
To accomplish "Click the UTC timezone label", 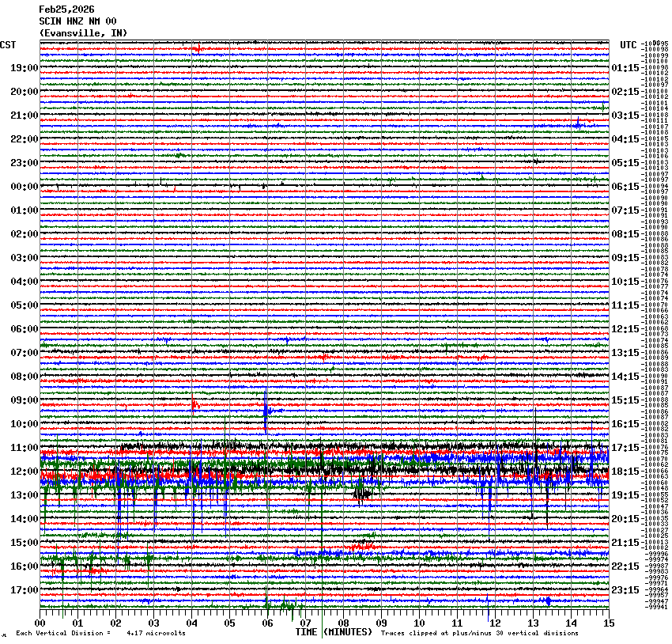I will [x=628, y=45].
